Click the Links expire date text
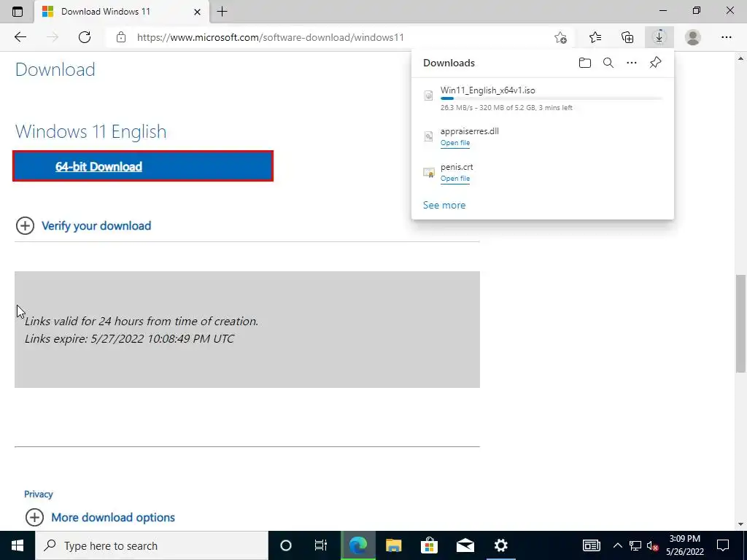This screenshot has width=747, height=560. [130, 338]
